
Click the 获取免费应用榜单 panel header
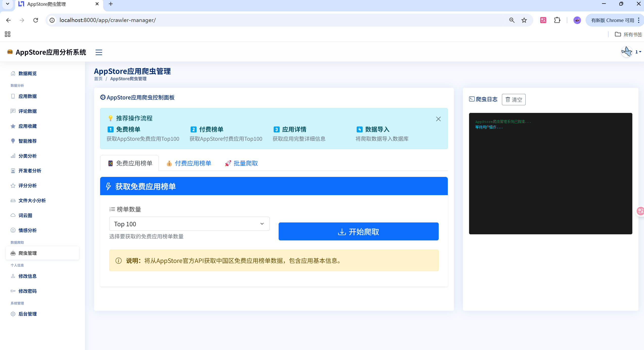pyautogui.click(x=274, y=186)
